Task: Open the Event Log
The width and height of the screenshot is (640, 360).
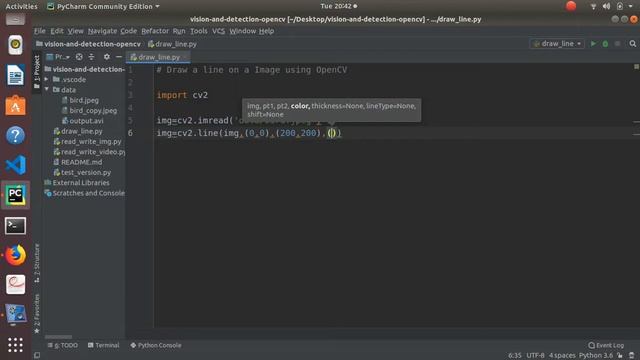Action: (x=606, y=345)
